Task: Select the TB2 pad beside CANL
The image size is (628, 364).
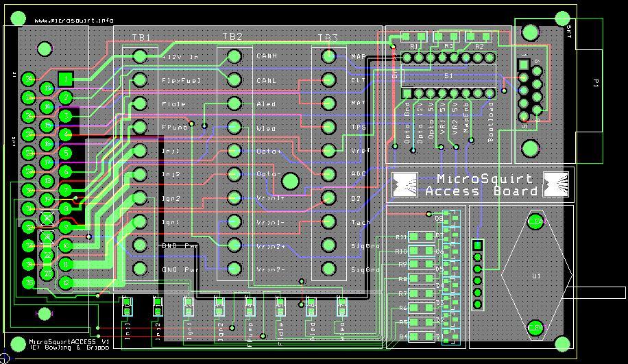Action: 234,80
